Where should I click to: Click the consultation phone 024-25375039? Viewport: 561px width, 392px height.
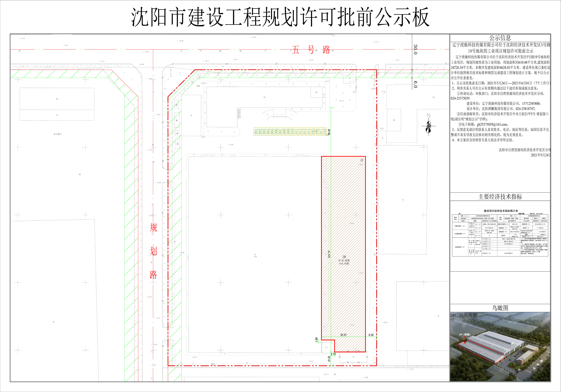click(460, 98)
